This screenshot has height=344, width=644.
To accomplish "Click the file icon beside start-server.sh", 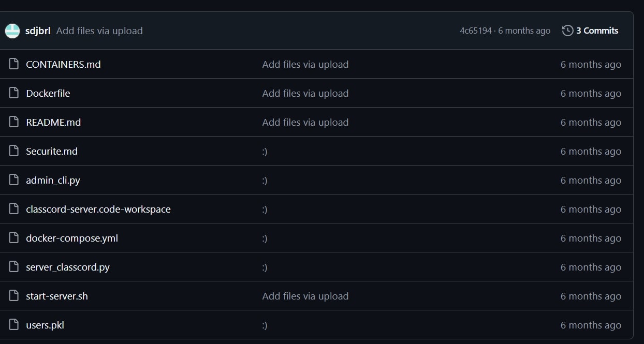I will pyautogui.click(x=14, y=296).
